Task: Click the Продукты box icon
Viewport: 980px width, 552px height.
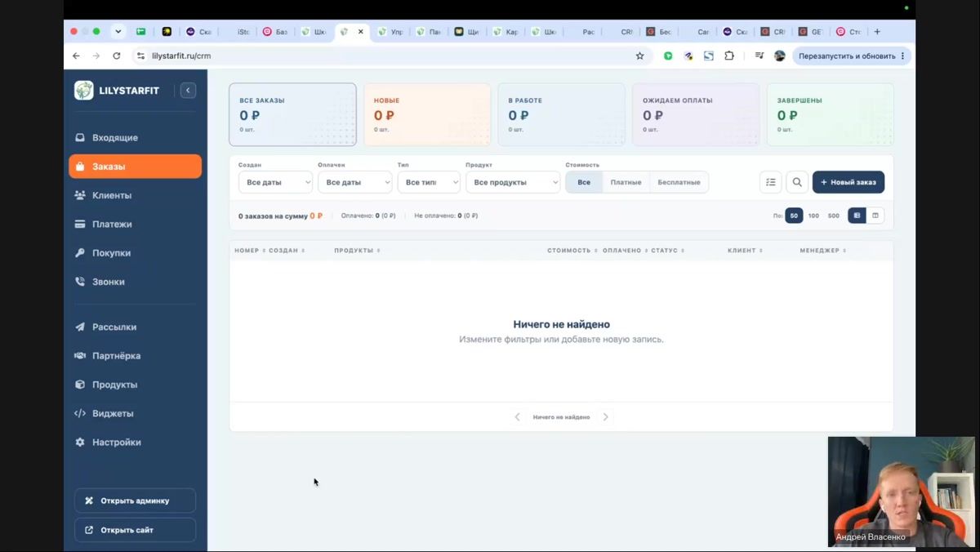Action: (x=80, y=385)
